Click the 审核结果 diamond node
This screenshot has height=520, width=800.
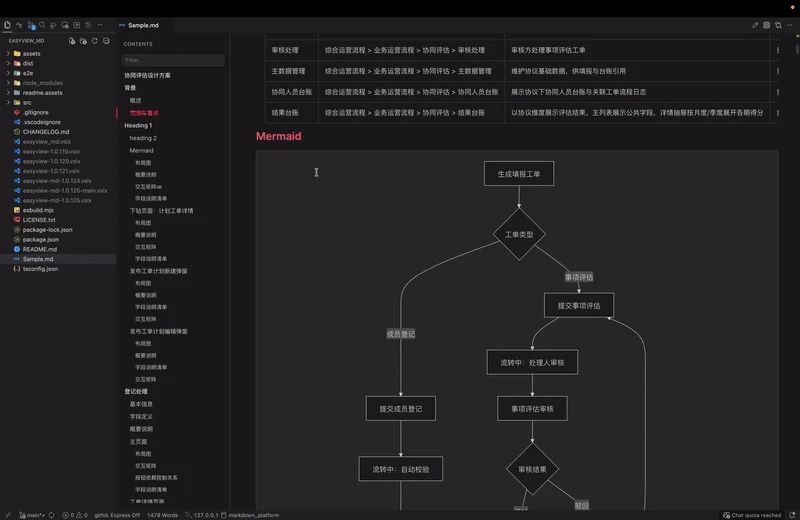pos(532,469)
